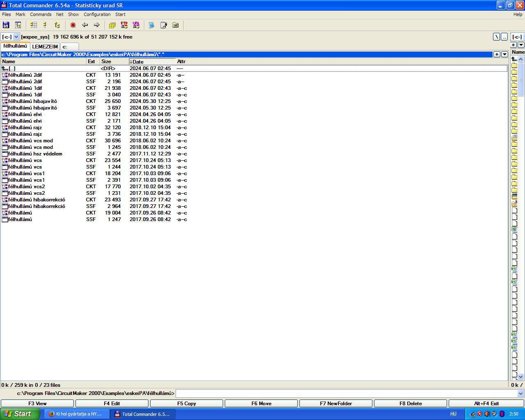Switch to the félhullámú tab
The width and height of the screenshot is (525, 420).
(15, 46)
